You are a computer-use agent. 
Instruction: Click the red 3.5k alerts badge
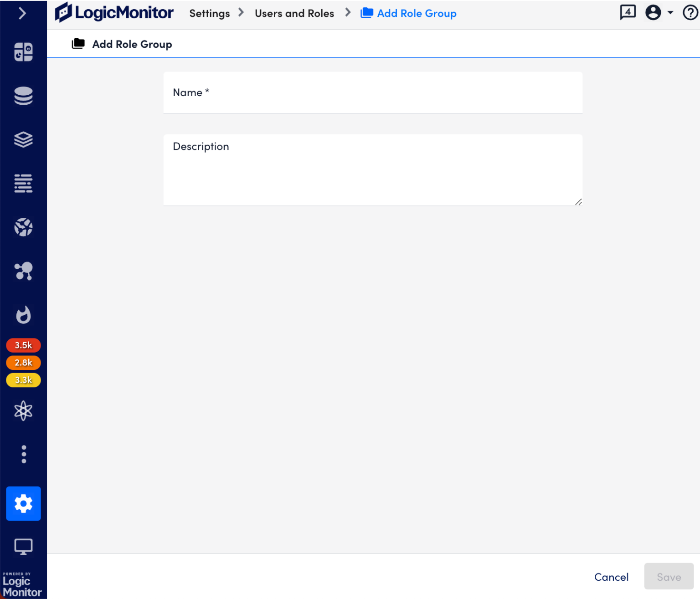click(x=23, y=345)
